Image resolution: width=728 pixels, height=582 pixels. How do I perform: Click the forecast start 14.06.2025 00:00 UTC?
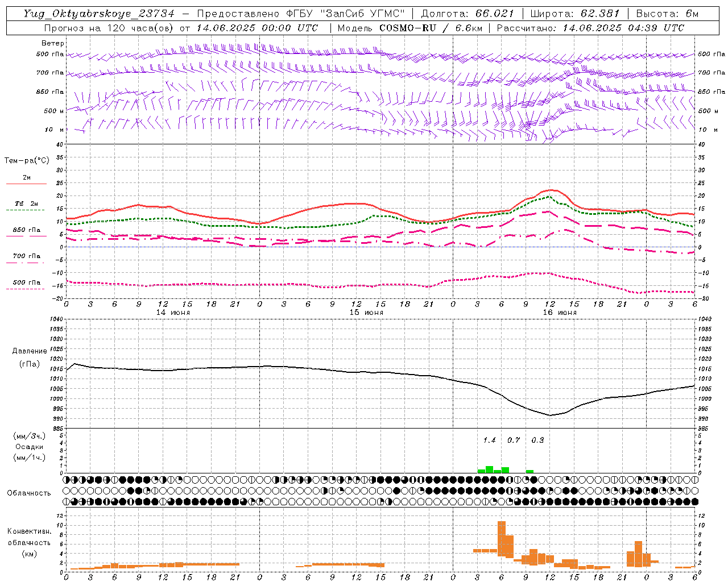point(257,28)
